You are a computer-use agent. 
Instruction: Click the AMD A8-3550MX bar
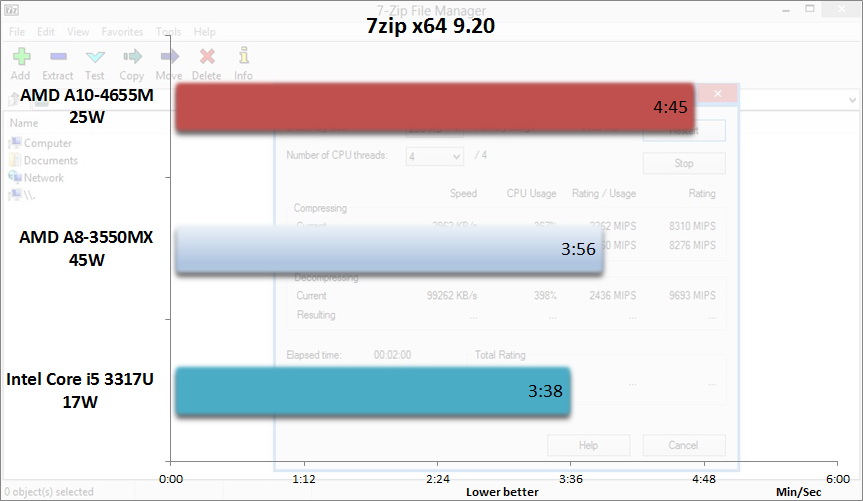click(x=390, y=249)
